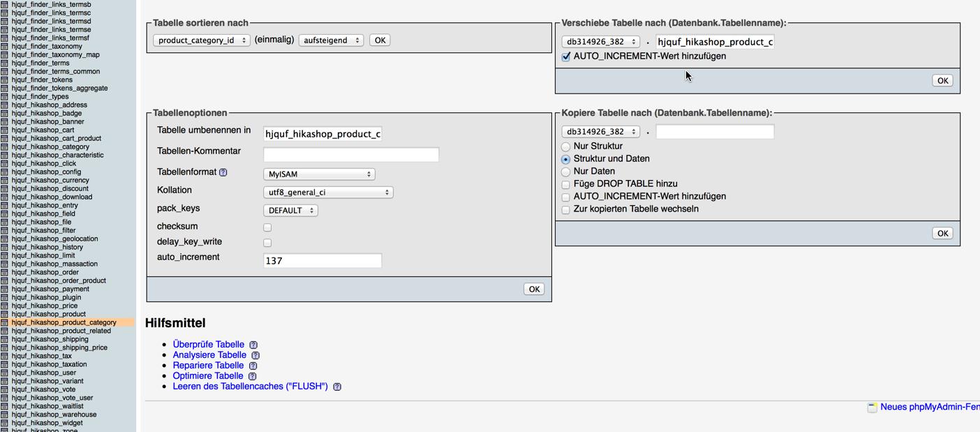Viewport: 980px width, 432px height.
Task: Select hjquf_hikashop_category in the table list
Action: pos(50,147)
